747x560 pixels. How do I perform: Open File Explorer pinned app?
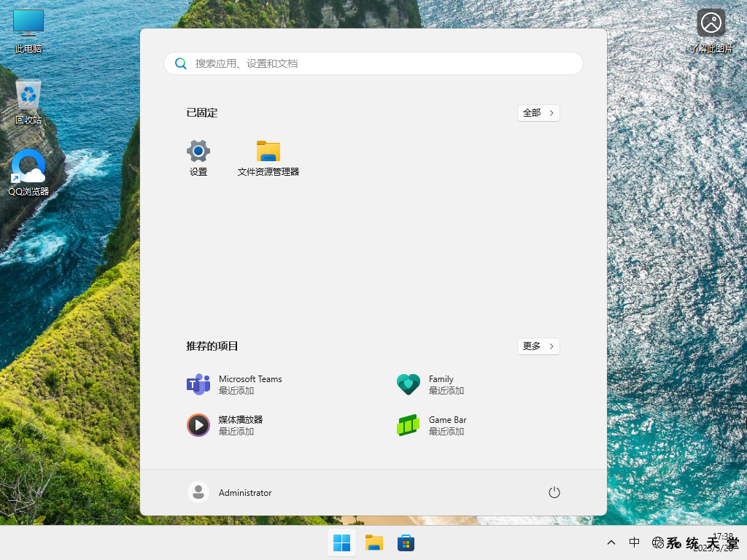coord(268,158)
